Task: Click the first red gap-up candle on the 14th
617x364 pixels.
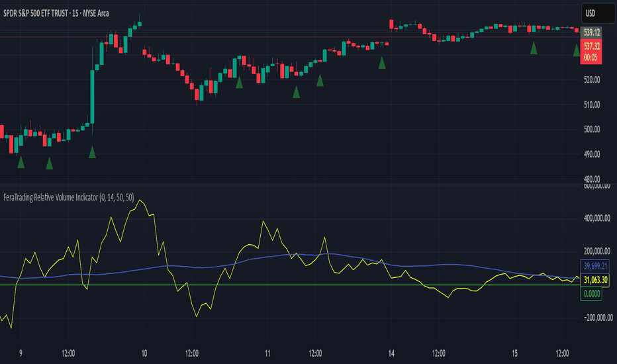Action: pyautogui.click(x=391, y=24)
